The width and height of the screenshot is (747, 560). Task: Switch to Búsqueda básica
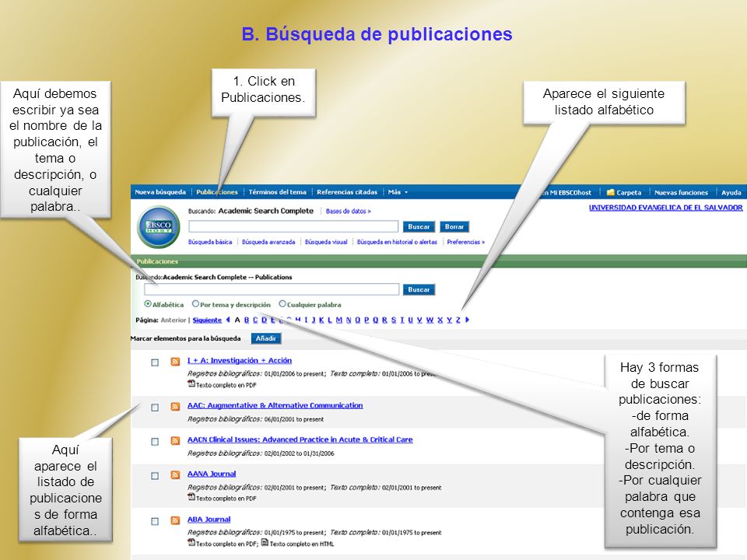[x=210, y=242]
